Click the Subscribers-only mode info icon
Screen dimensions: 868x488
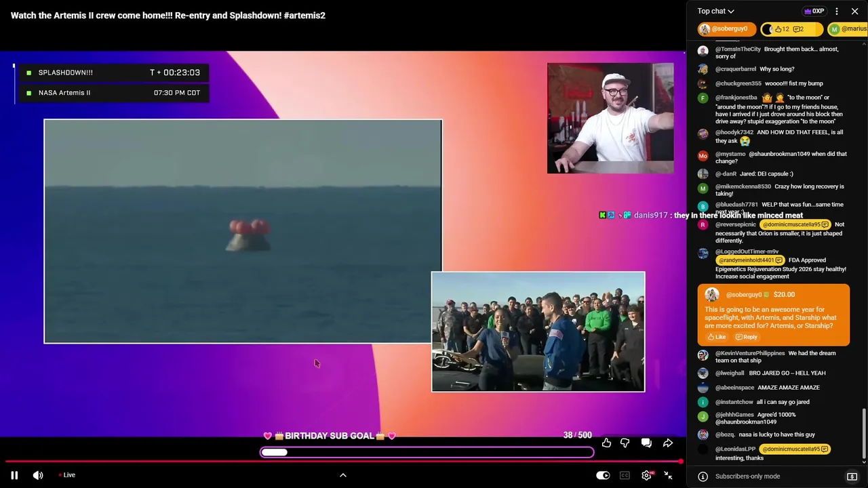click(703, 476)
